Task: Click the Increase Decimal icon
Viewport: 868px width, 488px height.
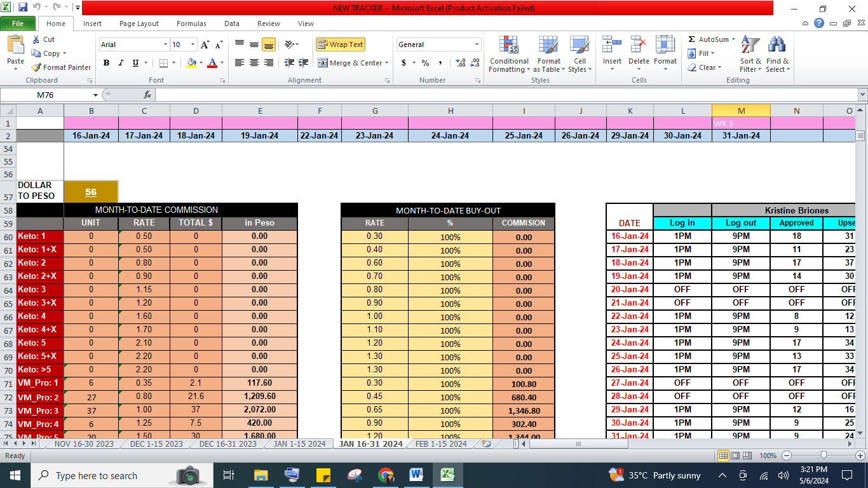Action: click(x=460, y=63)
